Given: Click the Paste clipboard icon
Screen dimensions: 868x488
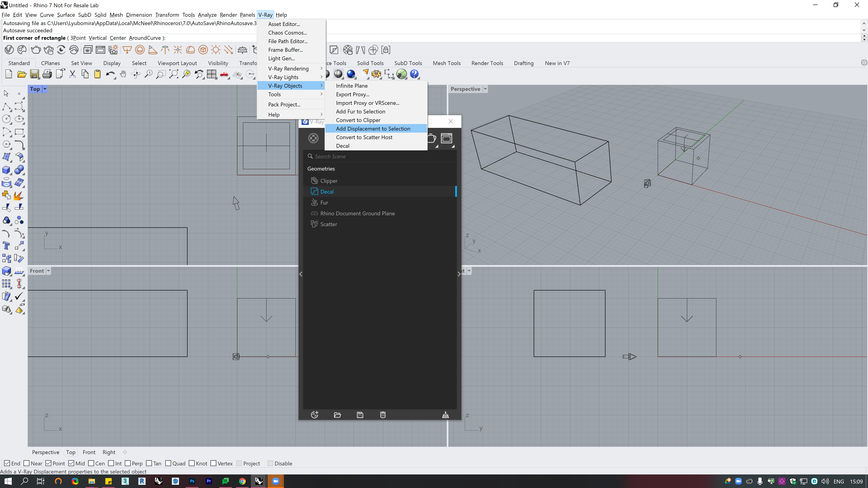Looking at the screenshot, I should [97, 74].
